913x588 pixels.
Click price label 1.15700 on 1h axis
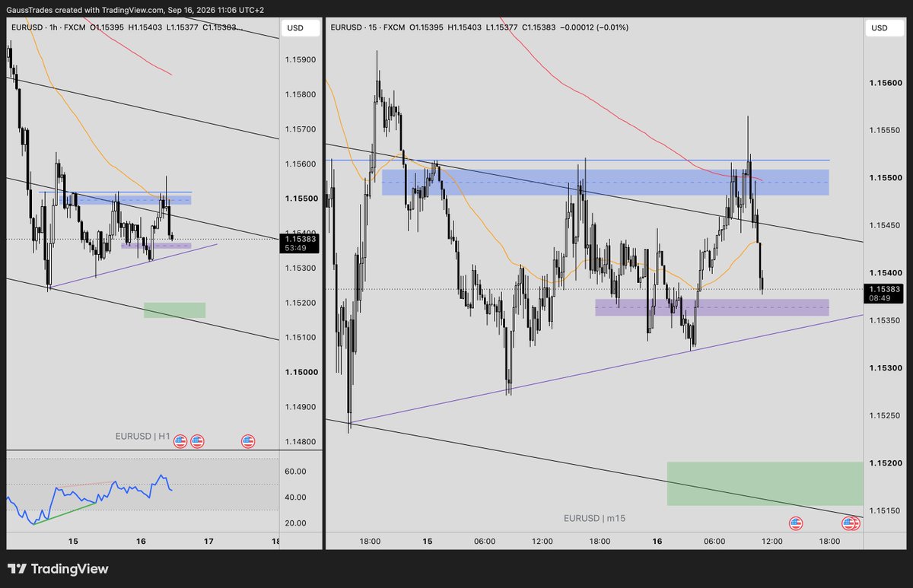click(x=301, y=129)
